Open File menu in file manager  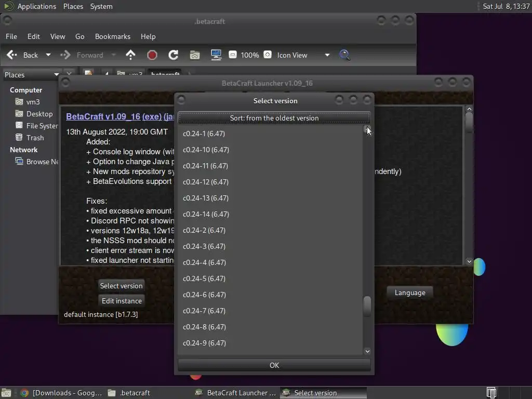[x=11, y=36]
